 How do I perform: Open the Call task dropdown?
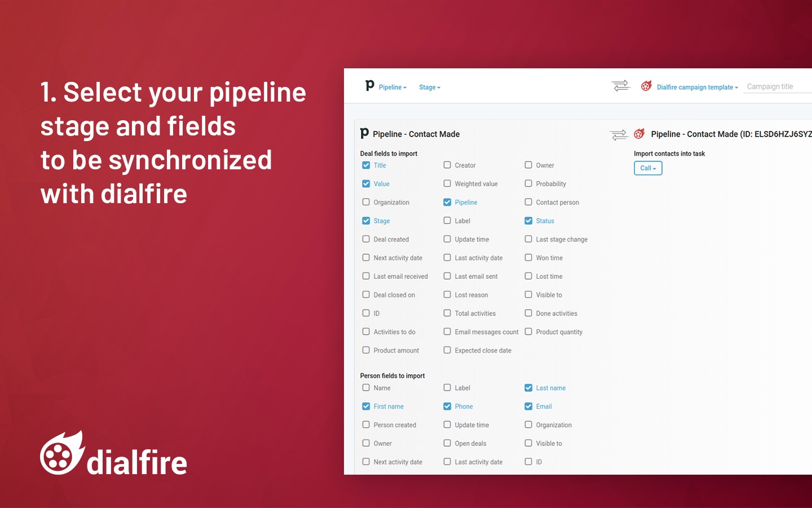[x=648, y=168]
